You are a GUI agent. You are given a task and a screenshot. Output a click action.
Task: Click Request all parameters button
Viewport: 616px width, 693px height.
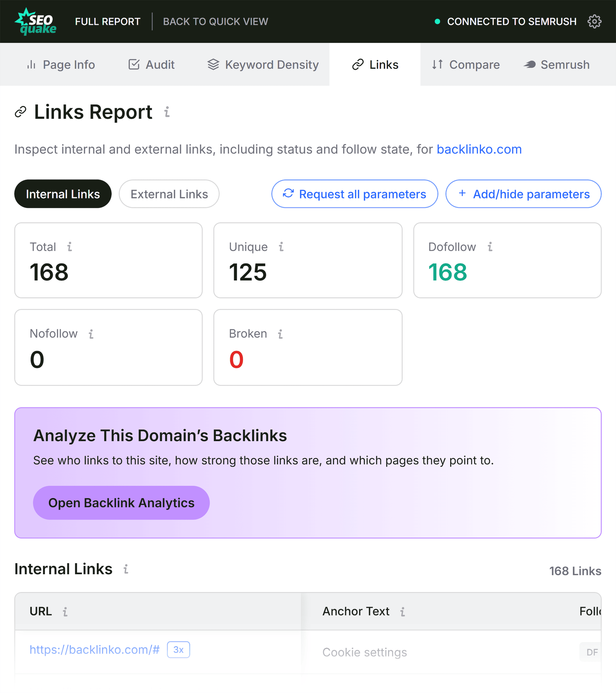355,194
